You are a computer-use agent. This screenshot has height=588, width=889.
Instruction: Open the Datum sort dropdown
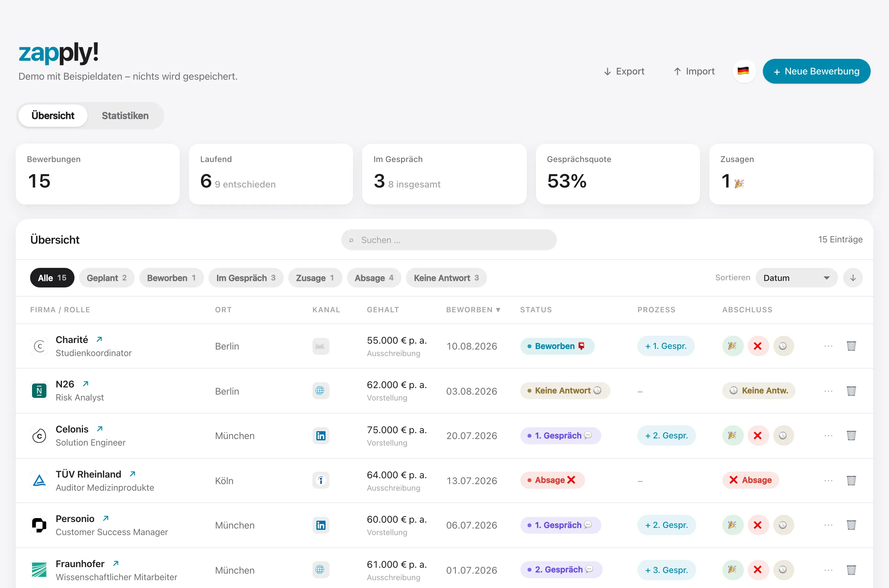(797, 278)
